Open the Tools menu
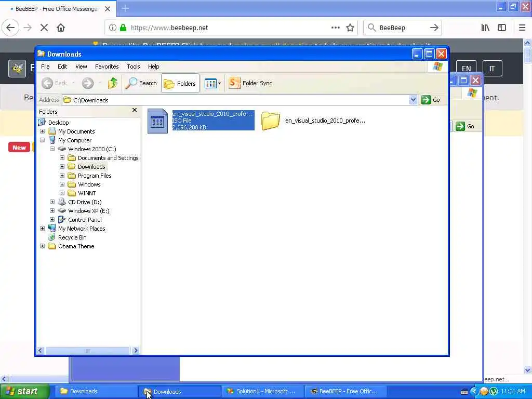532x399 pixels. click(x=134, y=66)
